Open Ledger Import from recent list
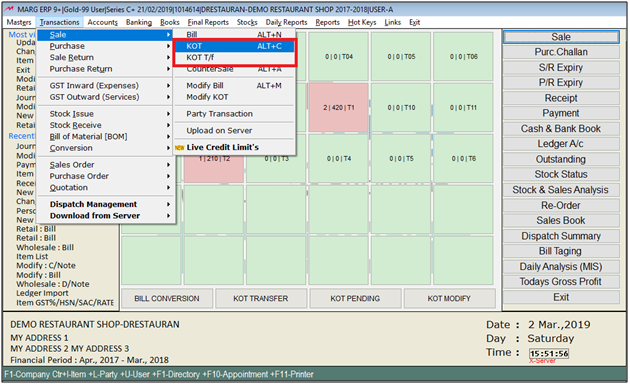 (42, 293)
